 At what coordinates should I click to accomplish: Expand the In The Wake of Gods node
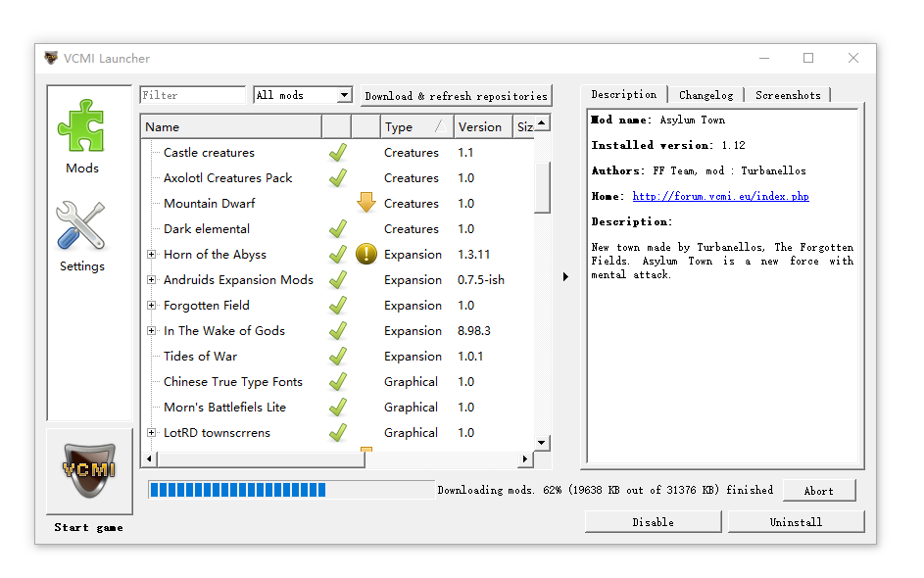[x=152, y=331]
